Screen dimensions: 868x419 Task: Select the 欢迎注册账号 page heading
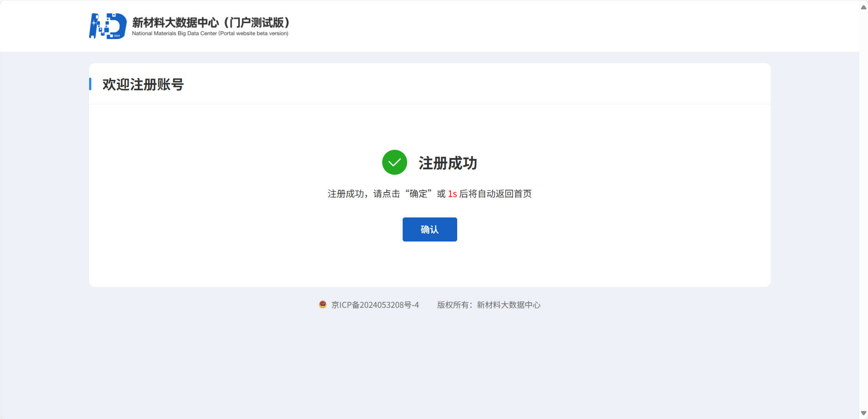click(x=143, y=84)
